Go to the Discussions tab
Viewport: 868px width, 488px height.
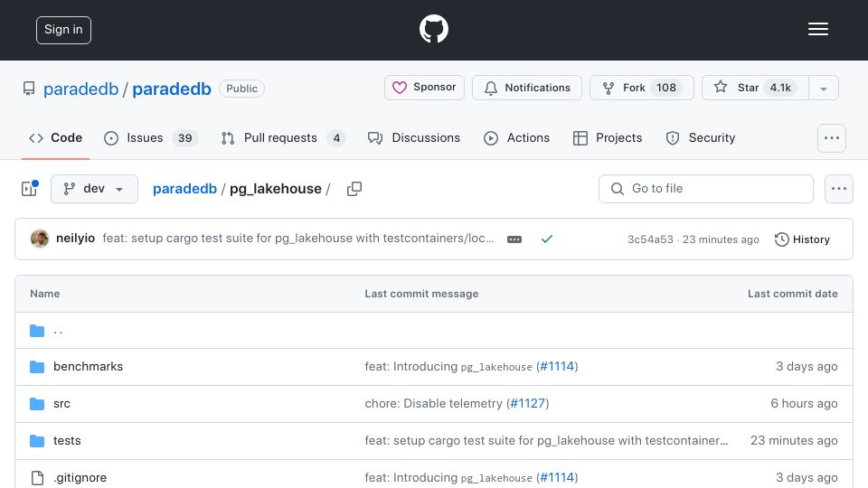click(413, 137)
